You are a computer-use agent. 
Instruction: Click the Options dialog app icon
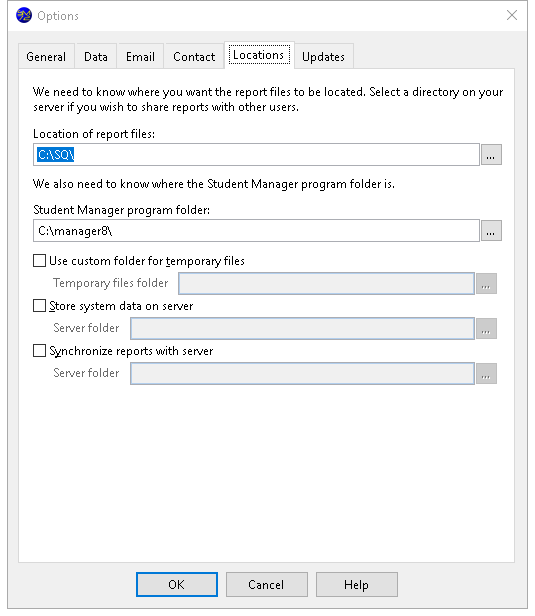[x=24, y=16]
